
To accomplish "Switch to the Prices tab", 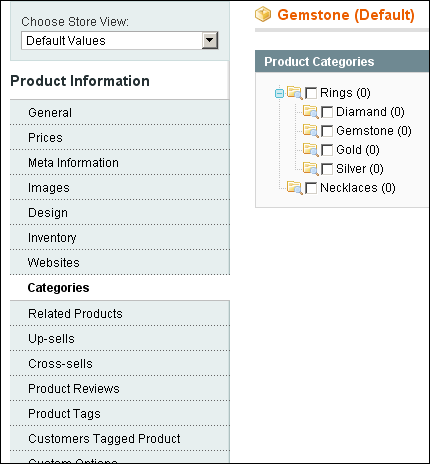I will pyautogui.click(x=120, y=138).
